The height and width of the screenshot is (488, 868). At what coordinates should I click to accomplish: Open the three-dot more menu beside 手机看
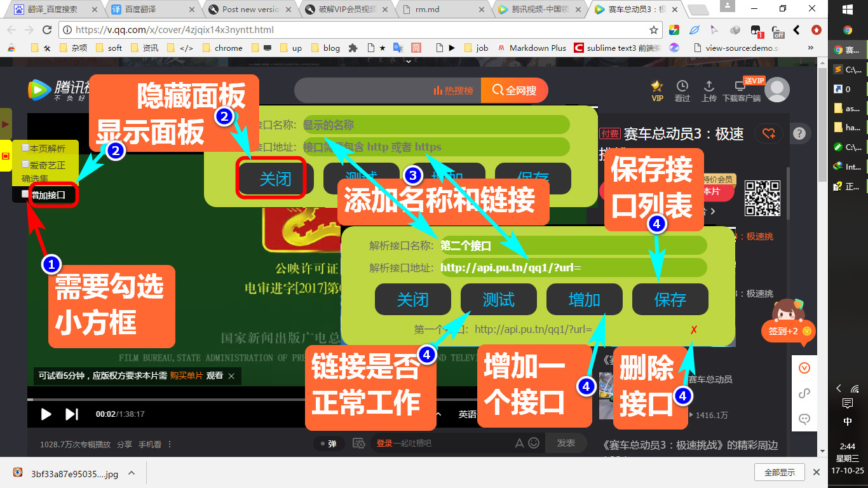(x=170, y=444)
